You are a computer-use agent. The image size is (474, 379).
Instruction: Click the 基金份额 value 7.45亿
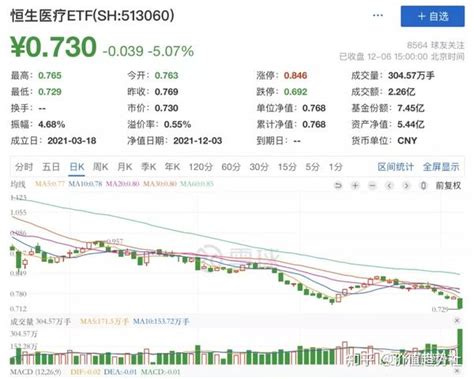[x=411, y=108]
